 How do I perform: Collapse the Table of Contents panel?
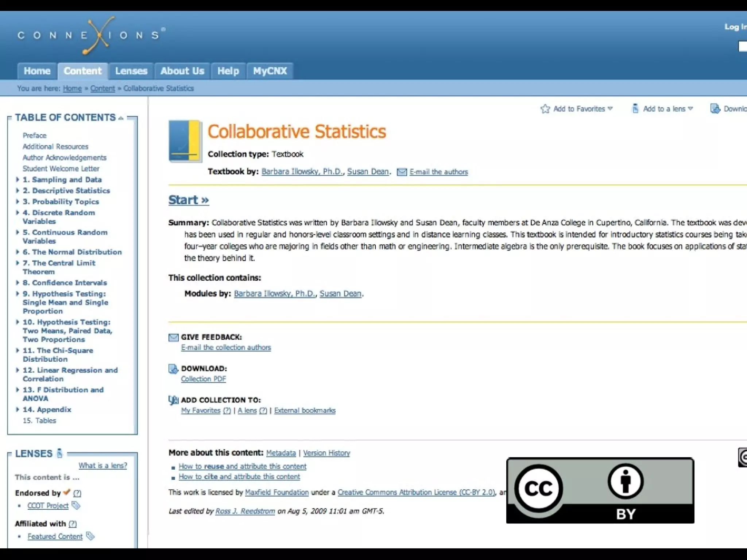click(x=121, y=118)
